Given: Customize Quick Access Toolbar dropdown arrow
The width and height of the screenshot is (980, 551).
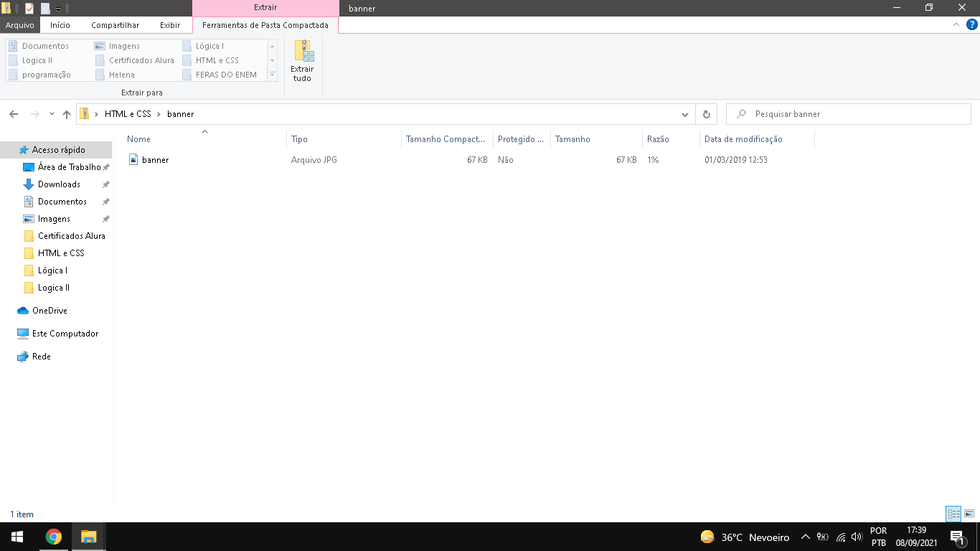Looking at the screenshot, I should (58, 9).
